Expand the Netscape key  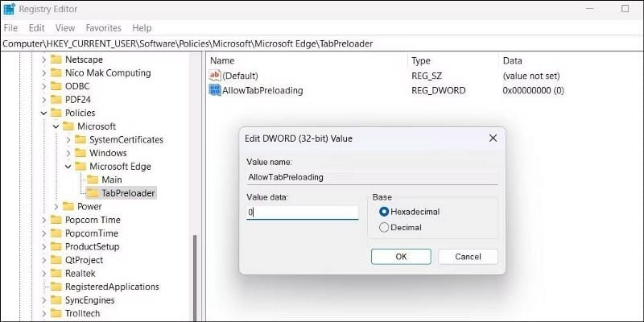point(44,60)
